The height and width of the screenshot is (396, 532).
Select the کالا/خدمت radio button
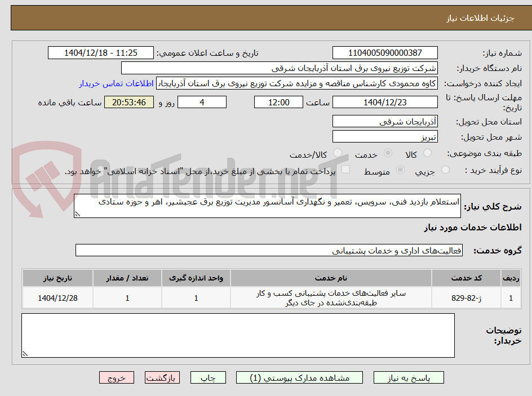pyautogui.click(x=338, y=153)
